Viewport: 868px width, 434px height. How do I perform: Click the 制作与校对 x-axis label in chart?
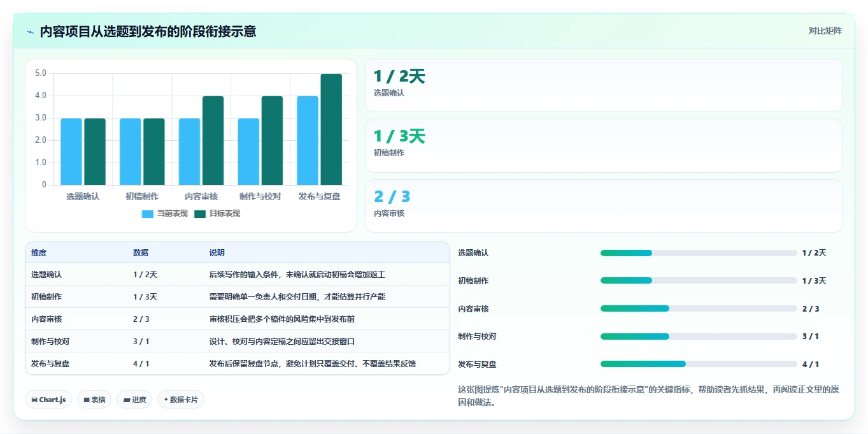pos(260,197)
